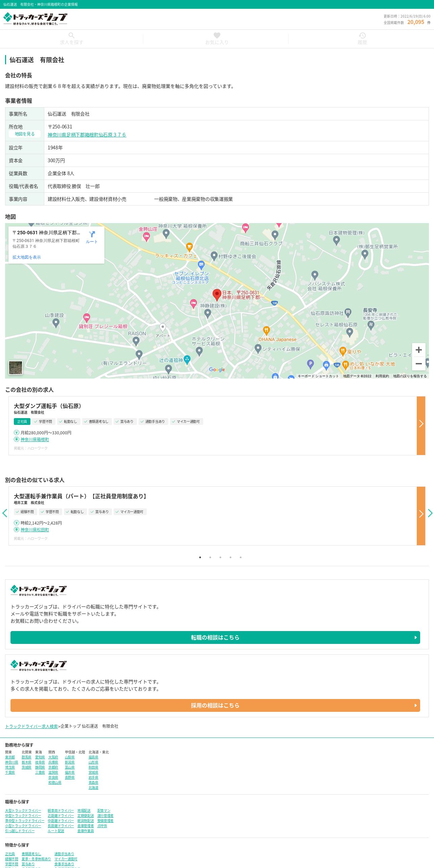434x868 pixels.
Task: Click 山季建設 map marker
Action: pos(56,323)
